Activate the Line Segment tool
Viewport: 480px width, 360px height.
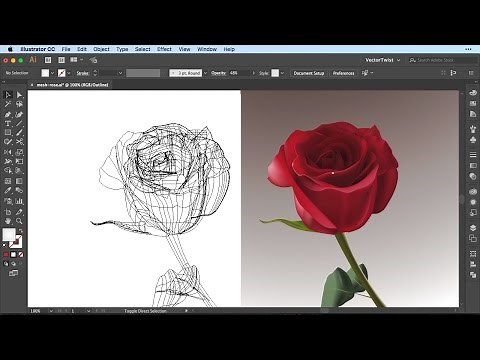19,123
